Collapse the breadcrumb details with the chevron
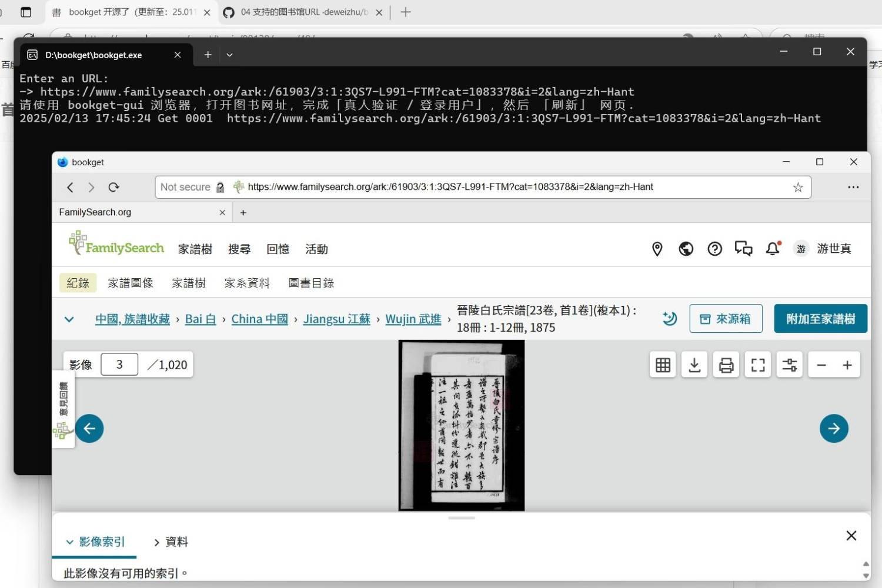 point(69,319)
